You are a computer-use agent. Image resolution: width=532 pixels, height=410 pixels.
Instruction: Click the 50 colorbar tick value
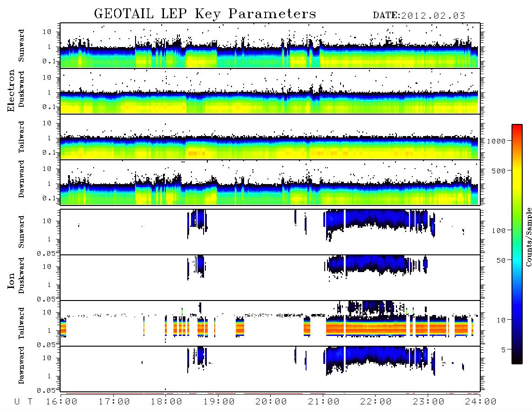[x=501, y=260]
